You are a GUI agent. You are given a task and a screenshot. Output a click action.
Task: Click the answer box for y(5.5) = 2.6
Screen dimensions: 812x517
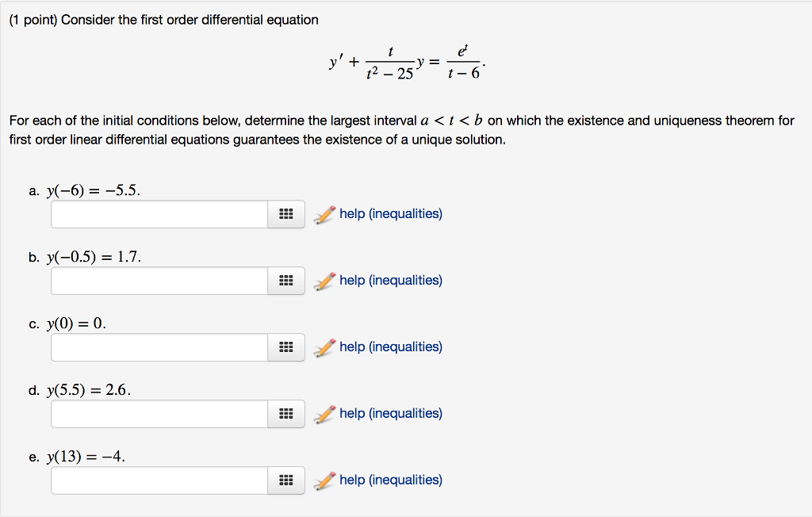[x=159, y=414]
